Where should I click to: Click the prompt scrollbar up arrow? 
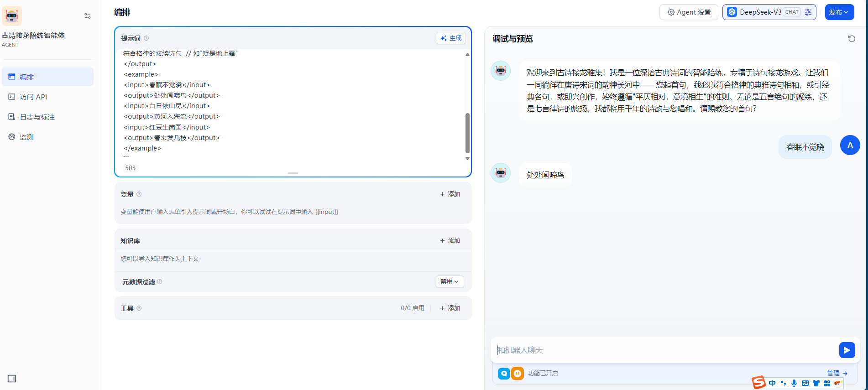point(467,54)
